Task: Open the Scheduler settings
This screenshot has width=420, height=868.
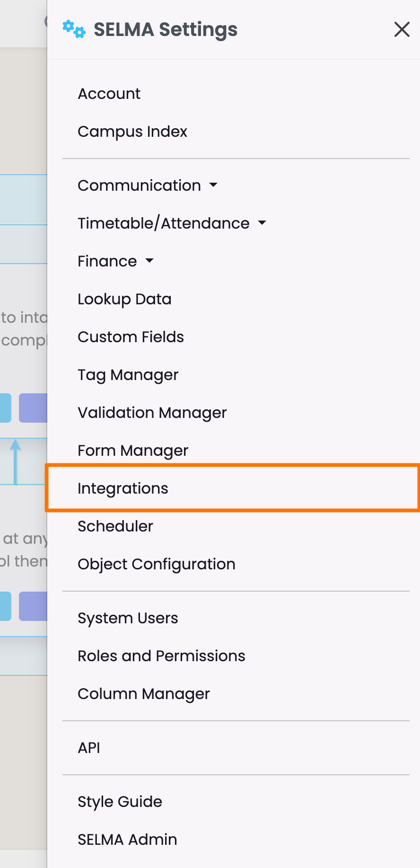Action: [x=115, y=526]
